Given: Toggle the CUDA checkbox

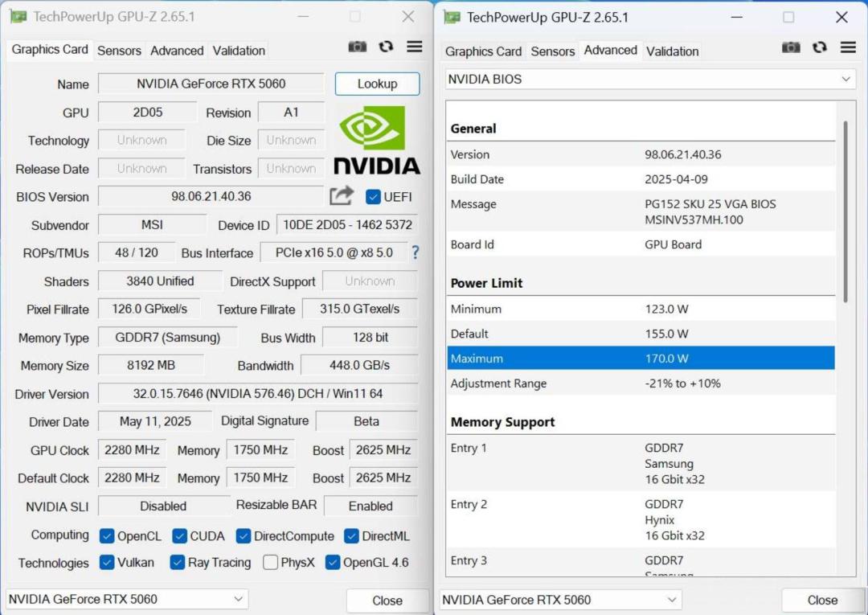Looking at the screenshot, I should (179, 536).
